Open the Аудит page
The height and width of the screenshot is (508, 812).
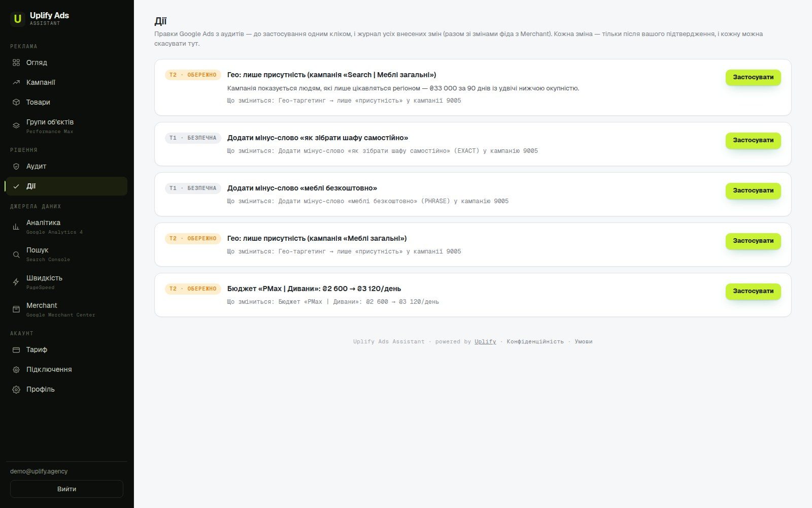click(66, 166)
